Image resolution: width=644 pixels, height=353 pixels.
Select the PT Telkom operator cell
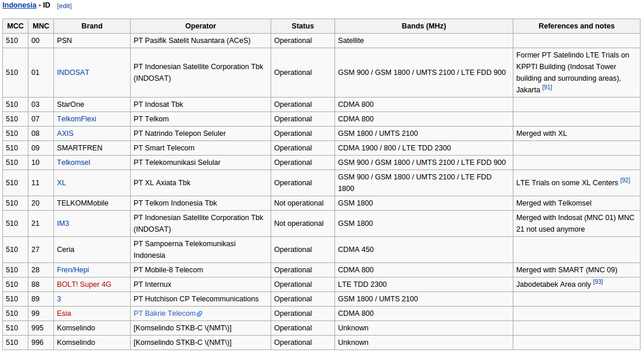[200, 118]
